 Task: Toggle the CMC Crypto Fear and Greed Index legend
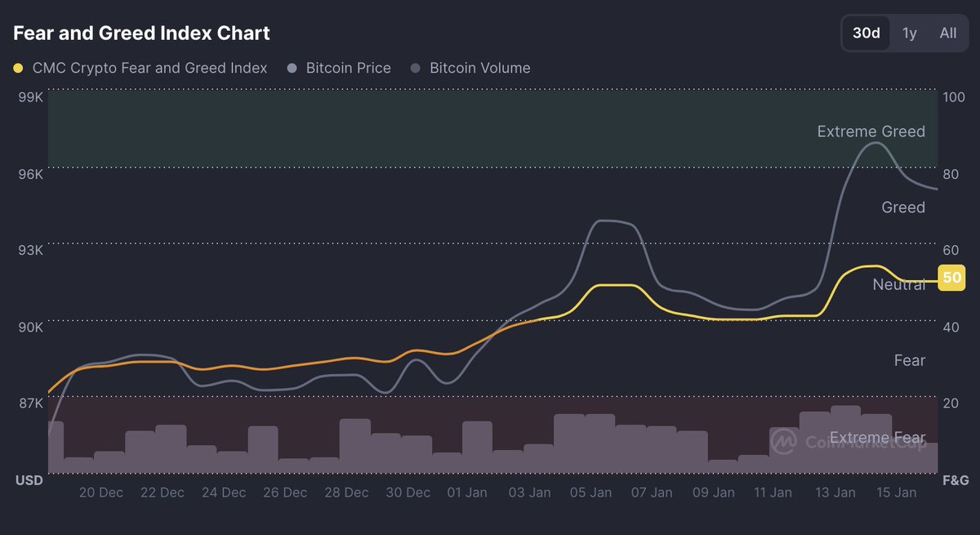pyautogui.click(x=149, y=69)
